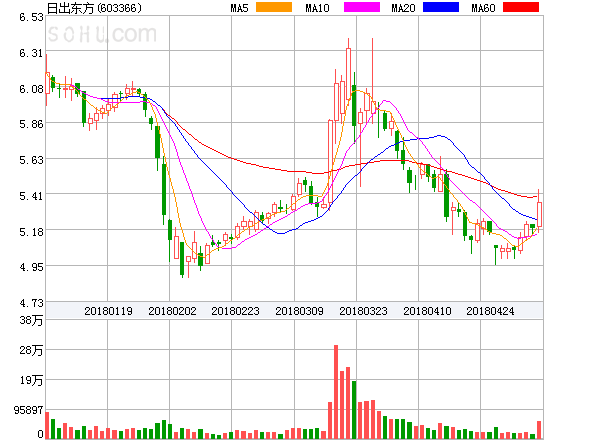Click the 6.08 price axis label
This screenshot has height=440, width=600.
pos(31,89)
